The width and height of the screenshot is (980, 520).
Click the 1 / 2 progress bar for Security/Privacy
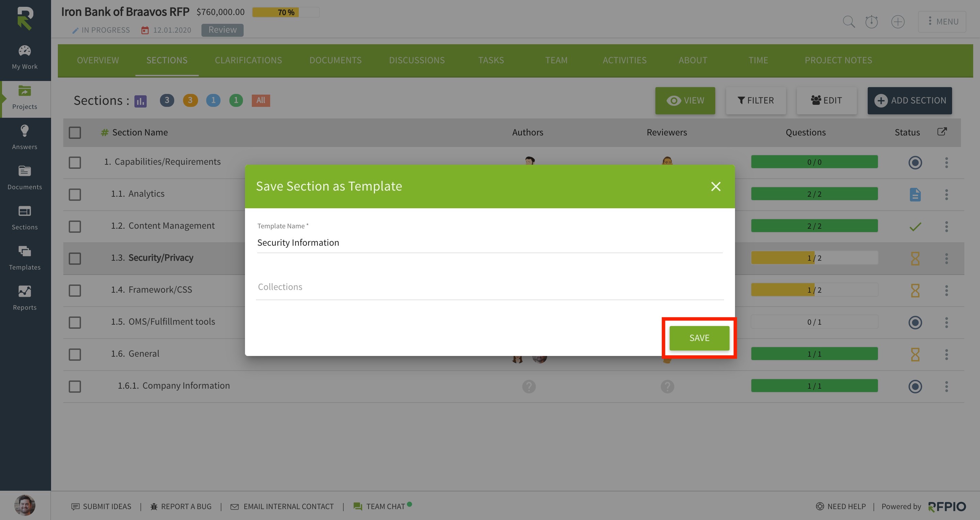(x=814, y=258)
